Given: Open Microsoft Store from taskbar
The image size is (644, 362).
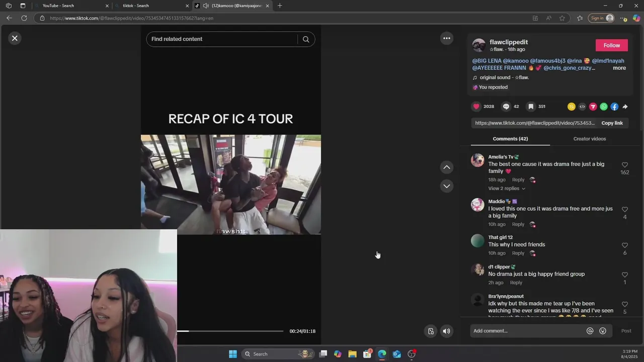Looking at the screenshot, I should pyautogui.click(x=367, y=354).
